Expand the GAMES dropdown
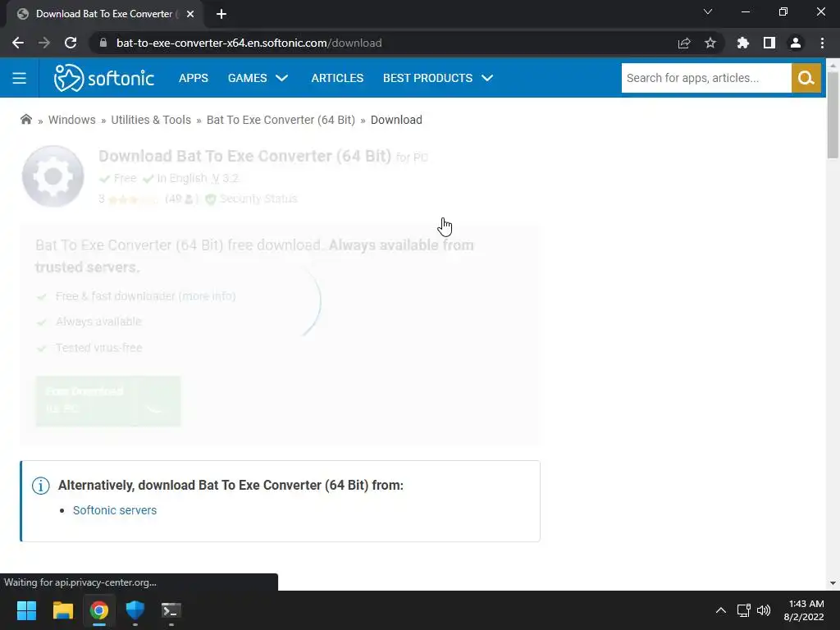 point(258,78)
